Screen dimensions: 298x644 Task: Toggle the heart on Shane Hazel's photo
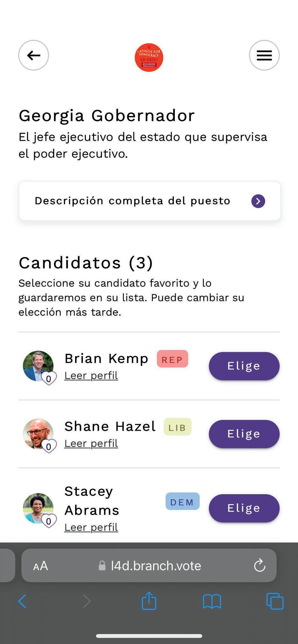click(x=49, y=446)
